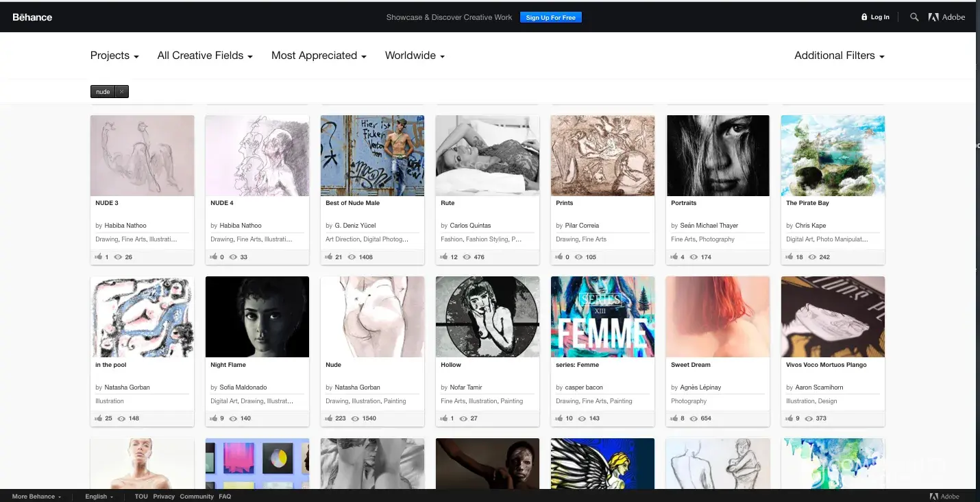Open author Carlos Quintas profile
Image resolution: width=980 pixels, height=502 pixels.
pos(470,226)
